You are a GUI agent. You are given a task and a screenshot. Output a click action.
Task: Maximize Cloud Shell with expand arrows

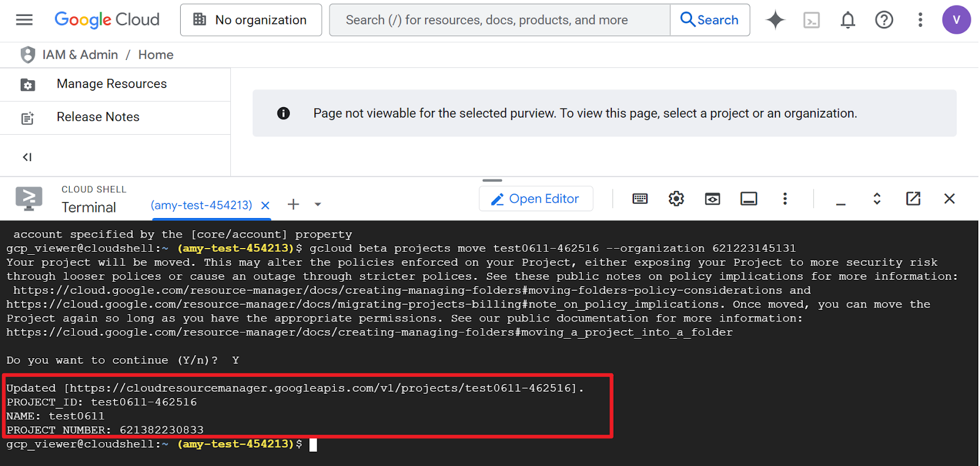[x=877, y=198]
